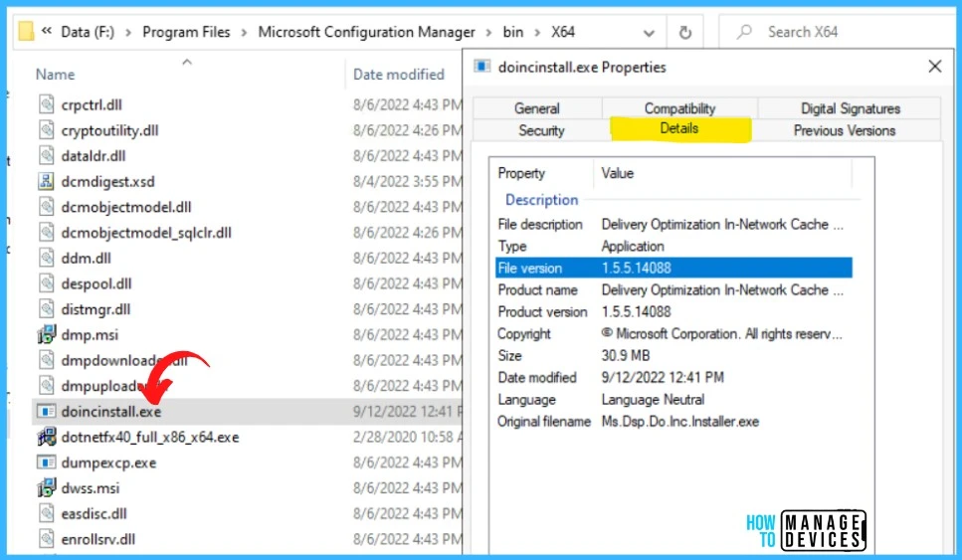Click the folder icon in address bar

(x=26, y=31)
